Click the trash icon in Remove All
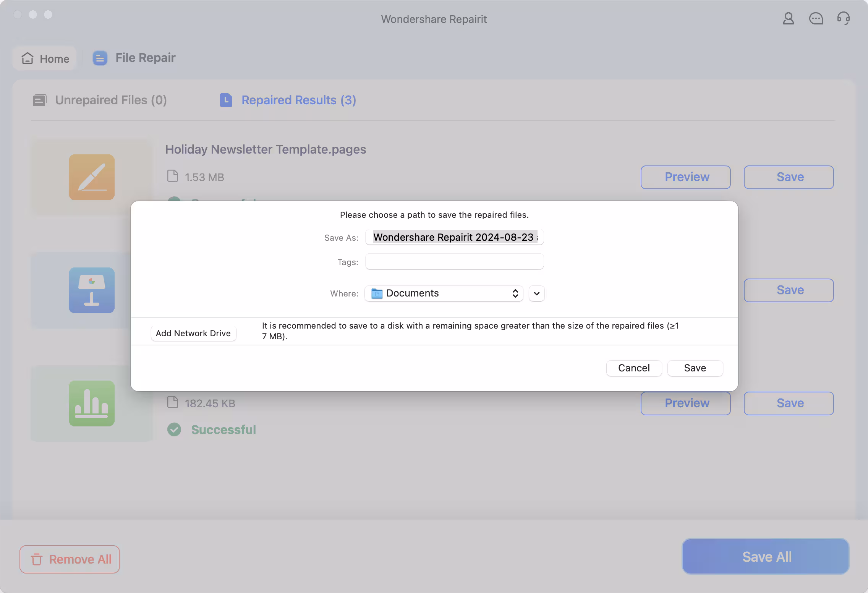Image resolution: width=868 pixels, height=593 pixels. coord(37,559)
